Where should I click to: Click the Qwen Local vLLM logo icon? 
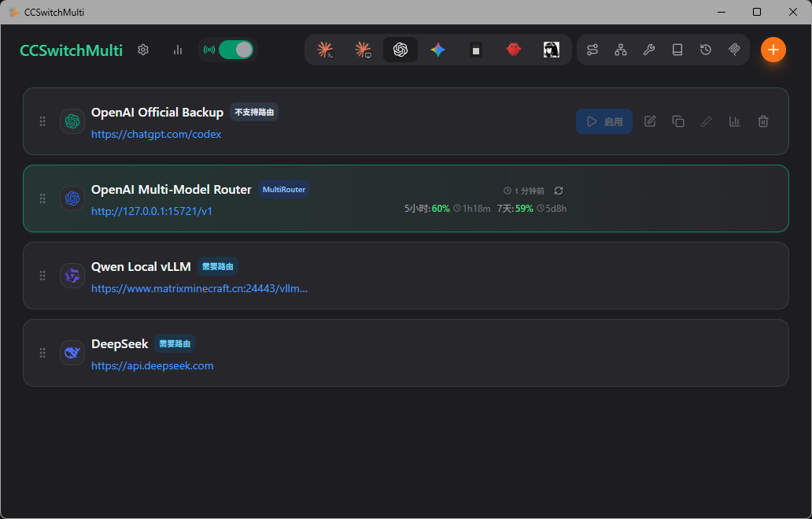click(72, 276)
